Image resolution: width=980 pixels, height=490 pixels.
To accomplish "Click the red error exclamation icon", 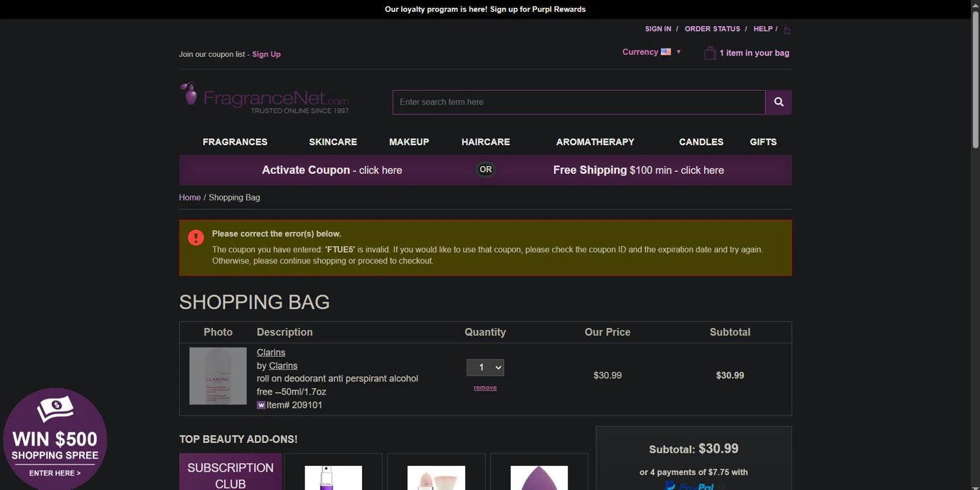I will 196,237.
